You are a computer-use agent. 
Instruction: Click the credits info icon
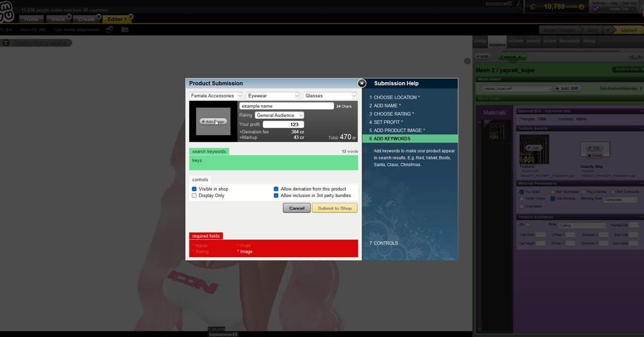pos(582,7)
